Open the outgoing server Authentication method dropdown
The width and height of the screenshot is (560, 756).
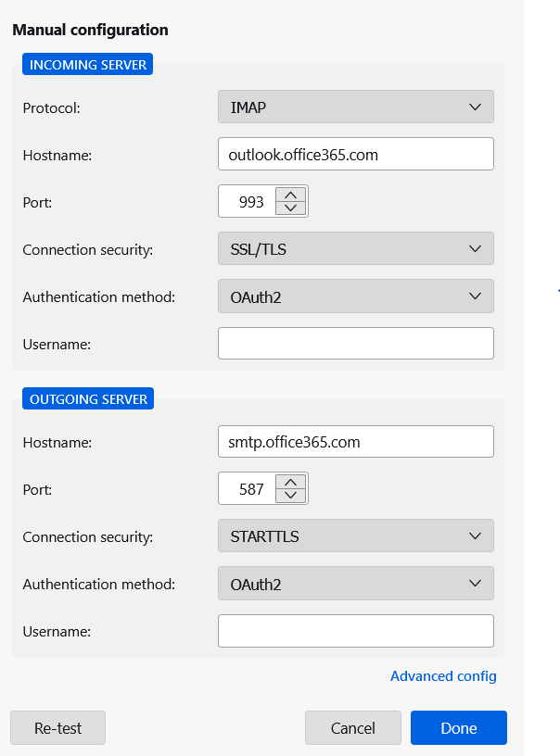[x=355, y=584]
